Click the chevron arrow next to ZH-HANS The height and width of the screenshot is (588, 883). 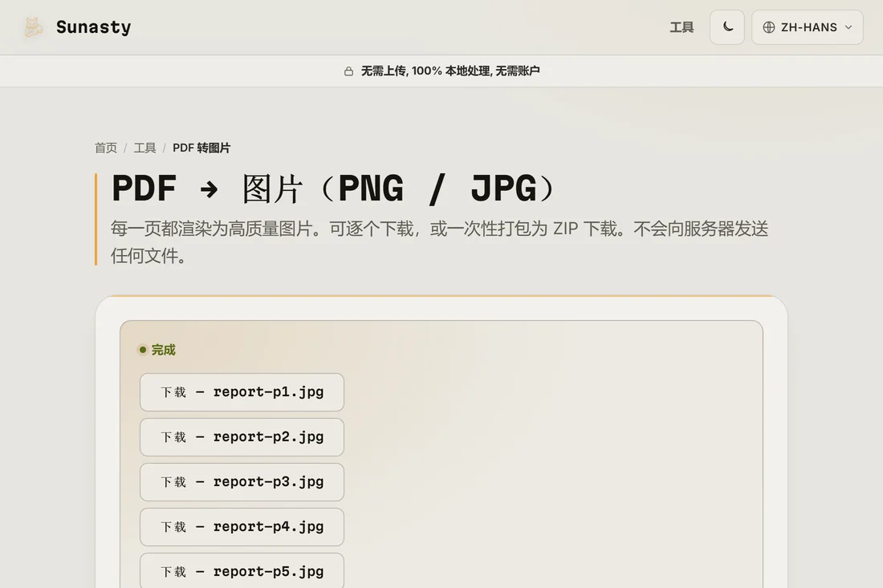(x=848, y=27)
